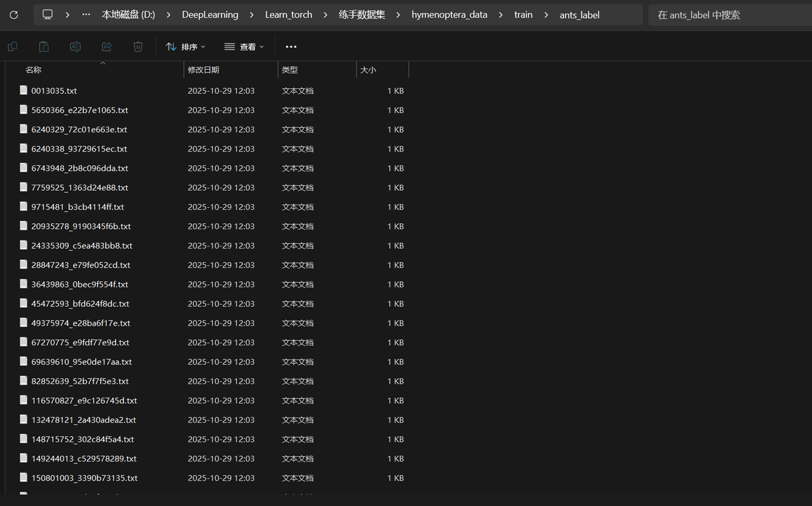The height and width of the screenshot is (506, 812).
Task: Select file 6743948_2b8c096dda.txt
Action: click(x=80, y=168)
